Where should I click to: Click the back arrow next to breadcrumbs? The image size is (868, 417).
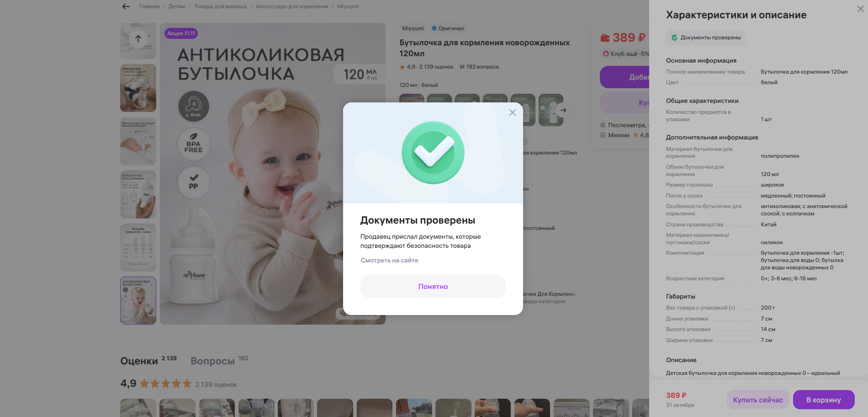(x=126, y=6)
